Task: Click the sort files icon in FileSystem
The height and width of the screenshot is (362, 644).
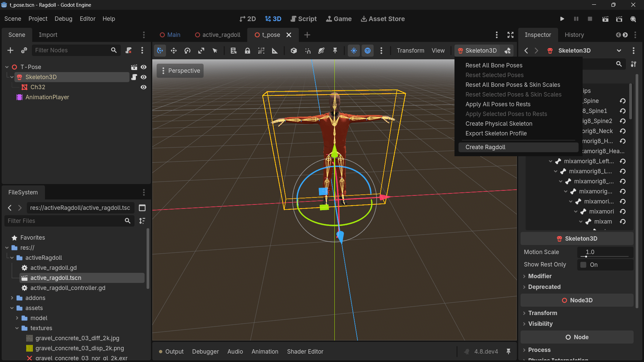Action: pyautogui.click(x=142, y=221)
